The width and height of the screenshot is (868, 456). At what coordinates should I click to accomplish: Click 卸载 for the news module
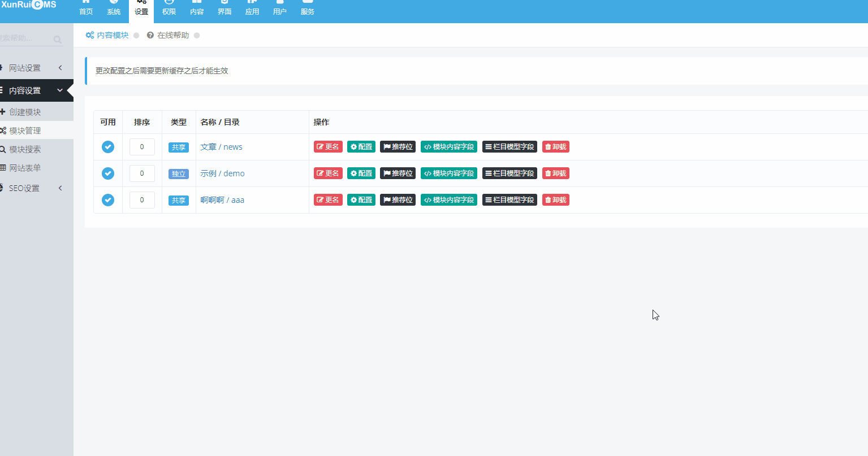(x=556, y=147)
